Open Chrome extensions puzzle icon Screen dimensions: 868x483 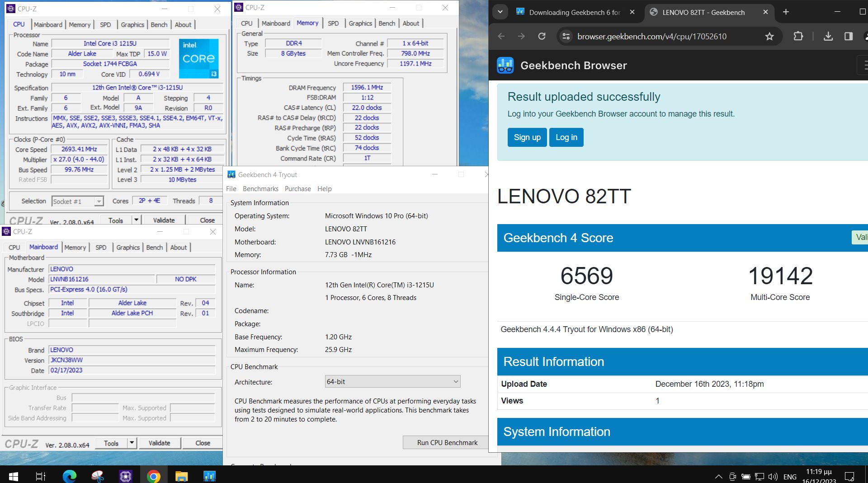798,36
